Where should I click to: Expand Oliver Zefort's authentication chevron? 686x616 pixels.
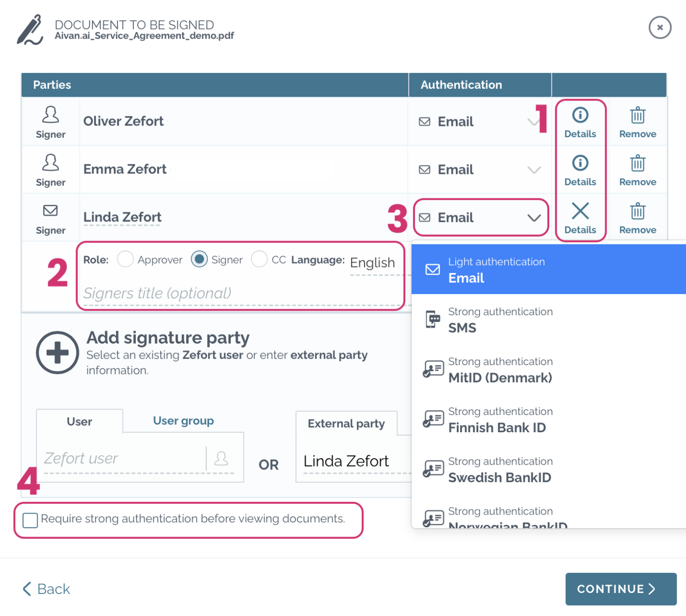tap(534, 122)
